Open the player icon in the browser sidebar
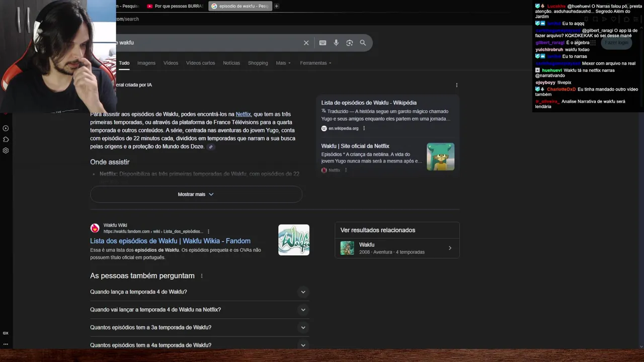The image size is (644, 362). coord(6,128)
